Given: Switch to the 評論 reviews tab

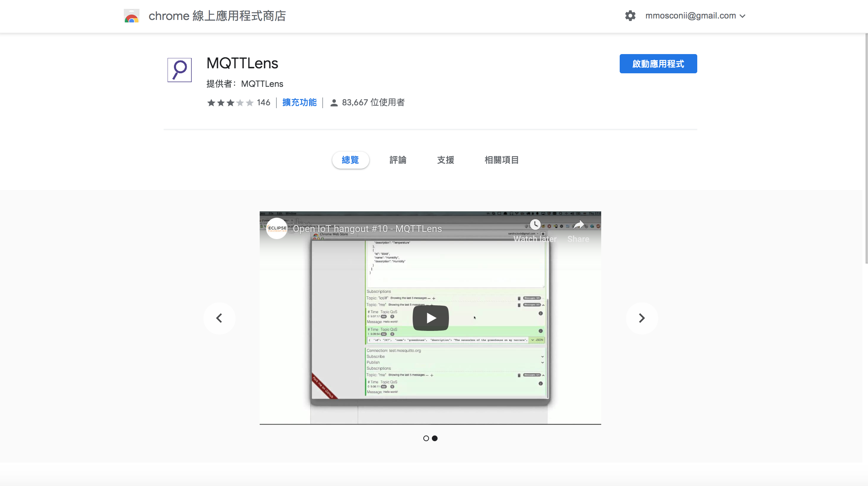Looking at the screenshot, I should click(x=398, y=160).
